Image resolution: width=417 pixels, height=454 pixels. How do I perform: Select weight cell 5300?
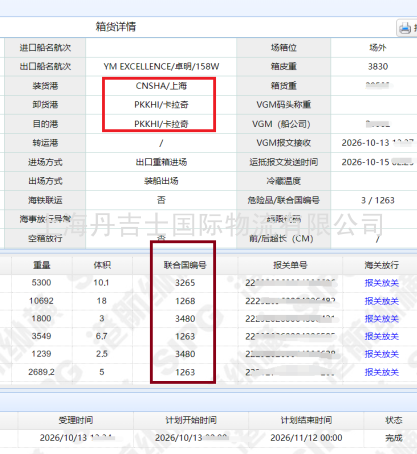[42, 283]
